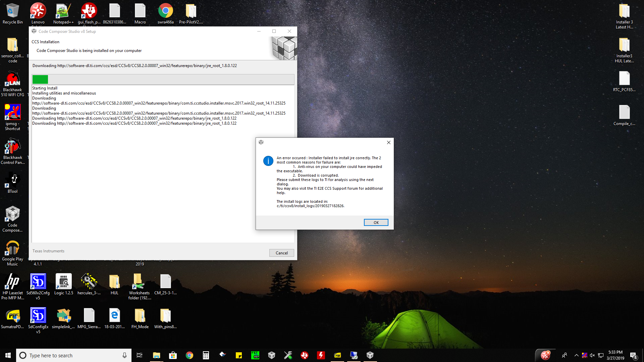Screen dimensions: 644x362
Task: Click OK in the error dialog
Action: coord(376,223)
